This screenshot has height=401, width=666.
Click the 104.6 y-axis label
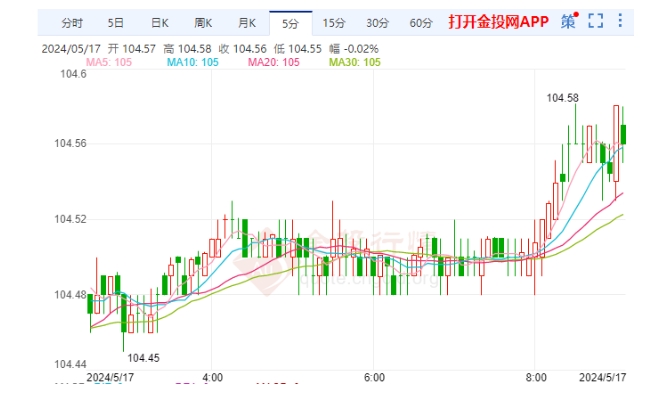(x=73, y=74)
